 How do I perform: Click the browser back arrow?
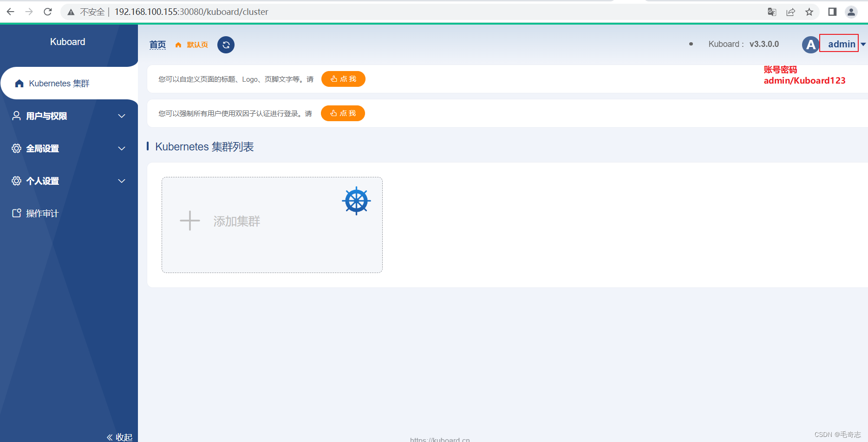(10, 12)
